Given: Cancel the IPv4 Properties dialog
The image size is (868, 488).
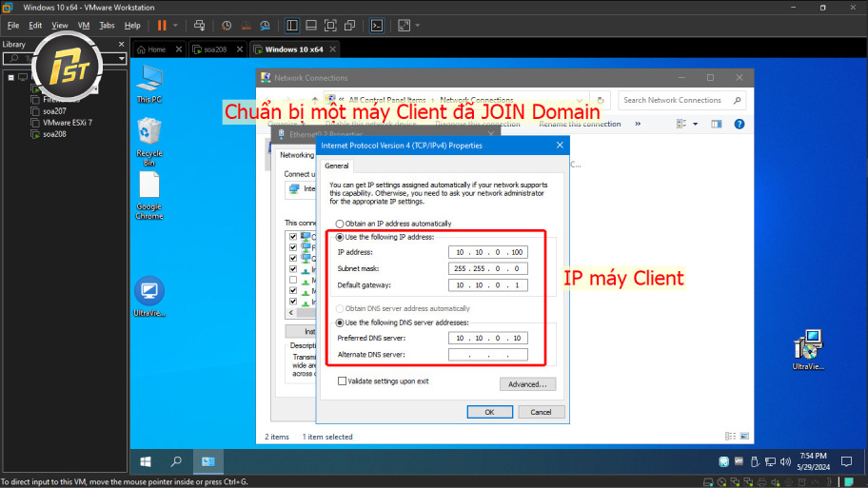Looking at the screenshot, I should (541, 412).
